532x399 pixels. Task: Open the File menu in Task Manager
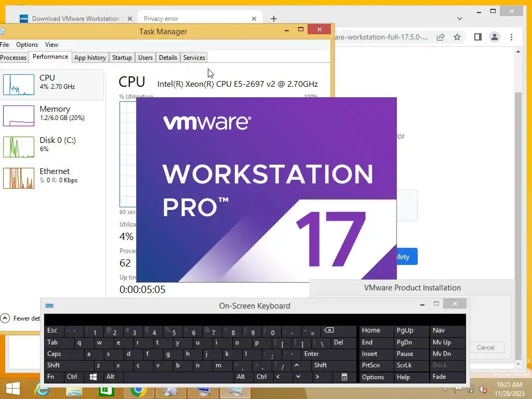pyautogui.click(x=4, y=45)
